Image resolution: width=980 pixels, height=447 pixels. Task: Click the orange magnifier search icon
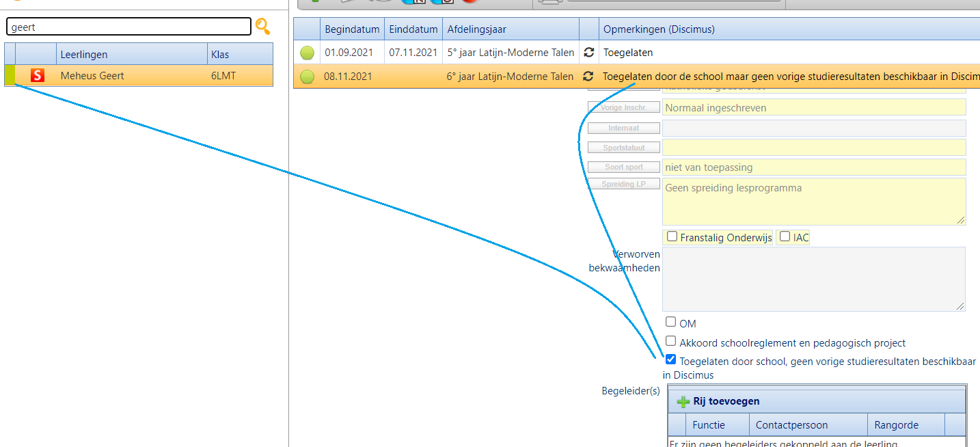pyautogui.click(x=262, y=27)
